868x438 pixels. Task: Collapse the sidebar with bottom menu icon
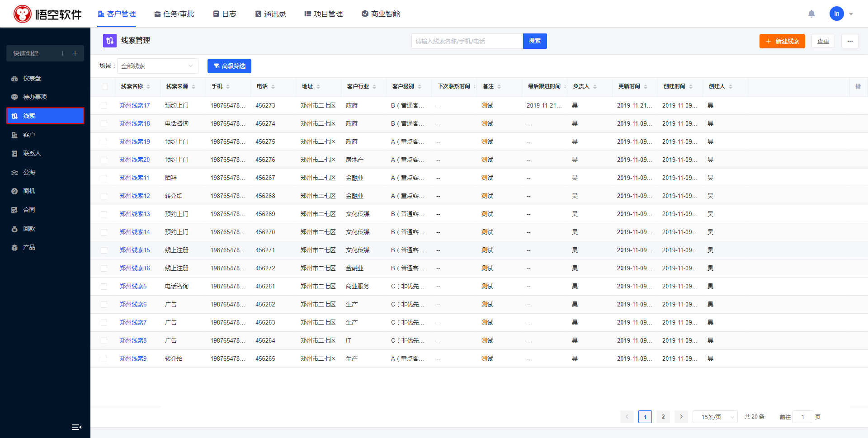click(76, 427)
